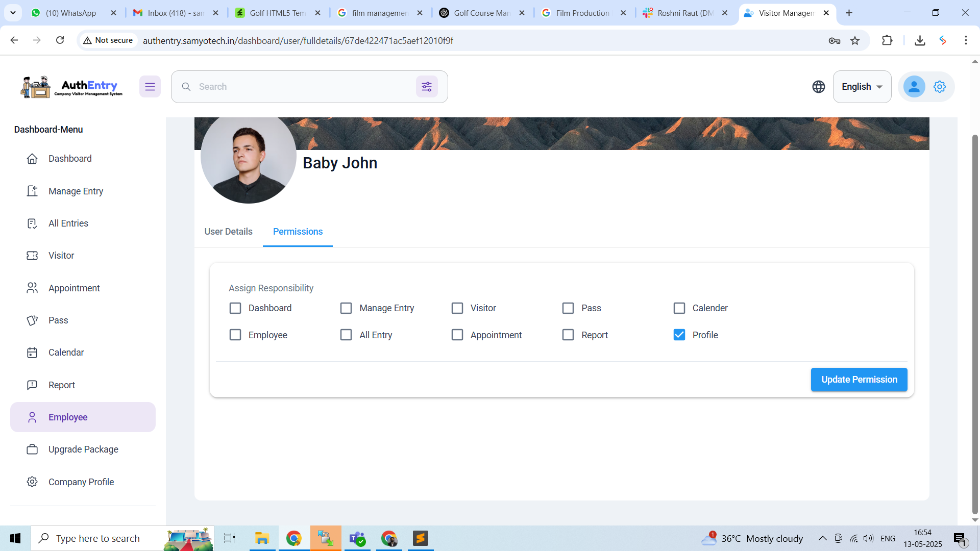980x551 pixels.
Task: Open Pass from the sidebar
Action: click(x=58, y=320)
